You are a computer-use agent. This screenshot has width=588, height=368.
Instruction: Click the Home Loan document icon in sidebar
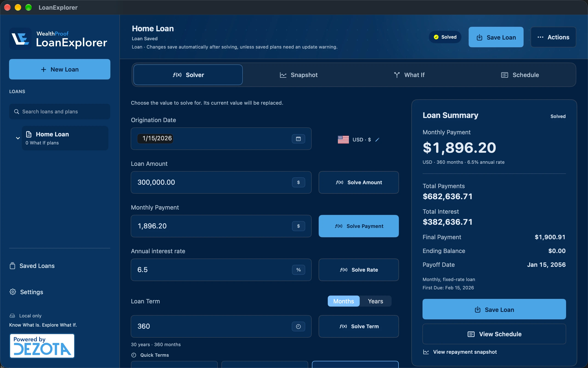pos(29,134)
